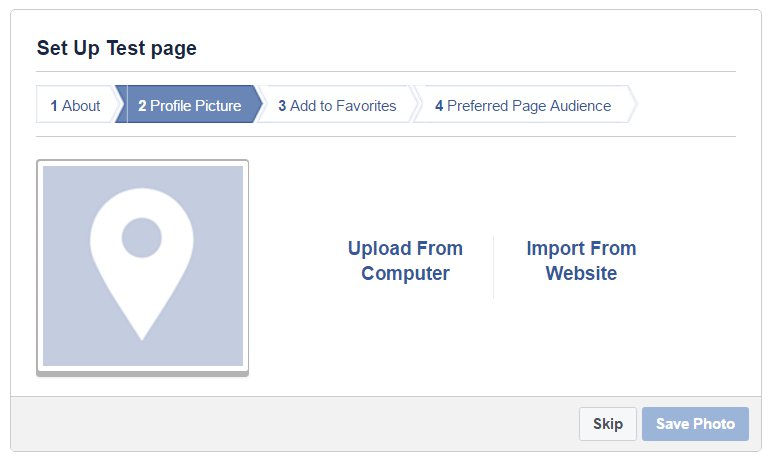Click the white location pin icon

(x=142, y=264)
